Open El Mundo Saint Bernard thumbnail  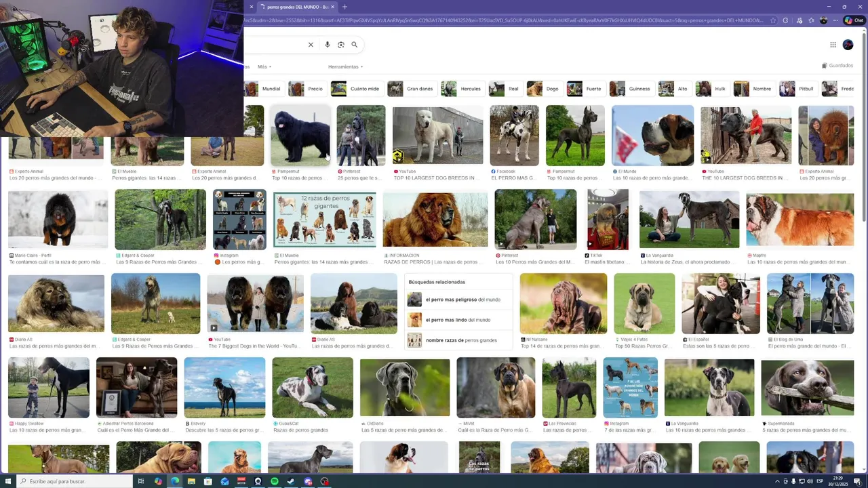[x=652, y=136]
